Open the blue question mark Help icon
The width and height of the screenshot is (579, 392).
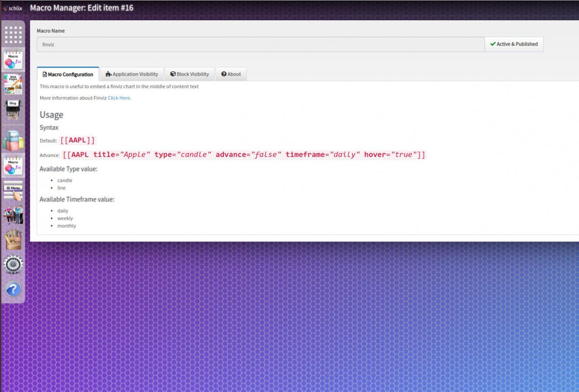tap(13, 289)
